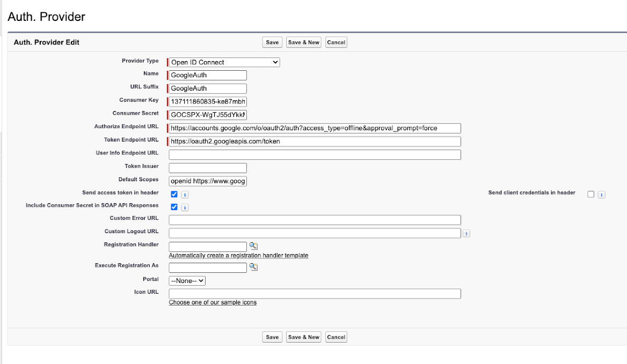Open info icon beside Include Consumer Secret checkbox
The width and height of the screenshot is (627, 364).
tap(185, 207)
